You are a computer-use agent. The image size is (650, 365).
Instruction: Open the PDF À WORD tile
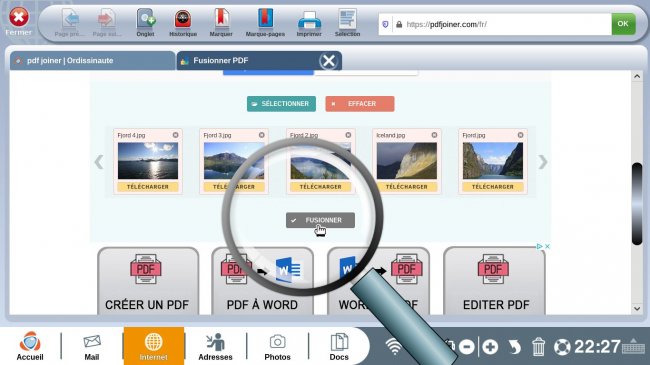click(x=262, y=281)
